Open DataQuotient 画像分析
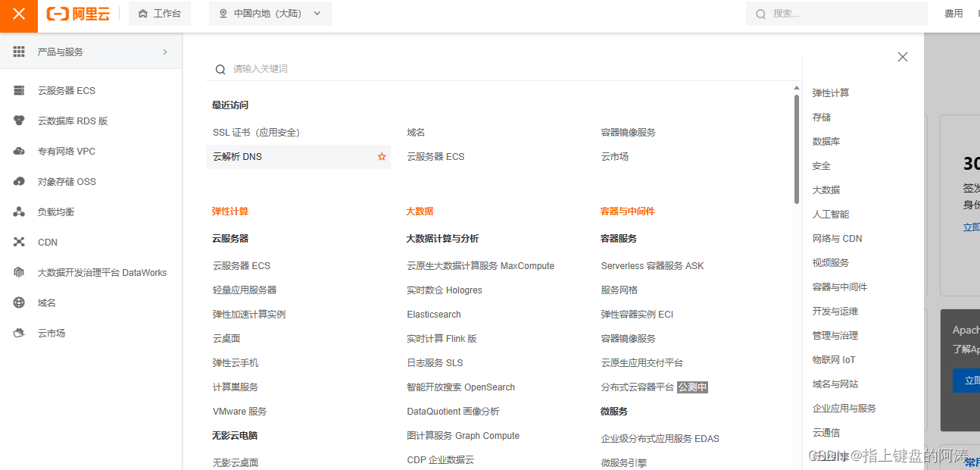Image resolution: width=980 pixels, height=470 pixels. (x=453, y=412)
